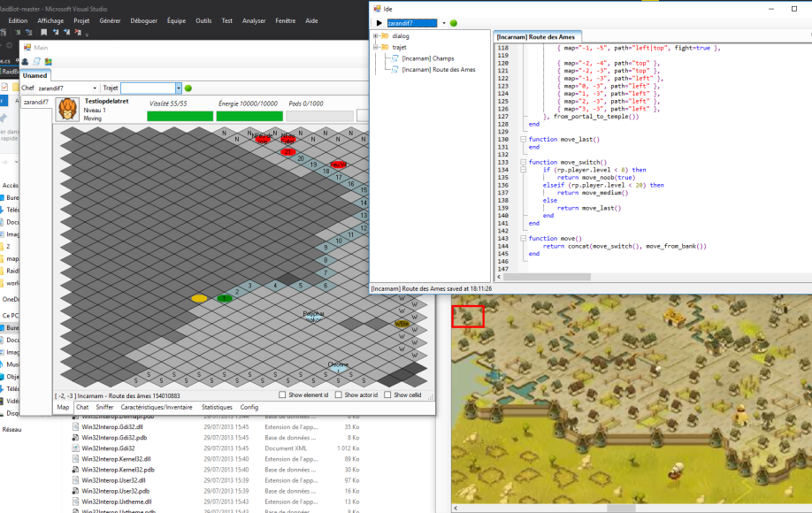Click the Win32Interop.Uxtheme.dll file name

click(117, 502)
